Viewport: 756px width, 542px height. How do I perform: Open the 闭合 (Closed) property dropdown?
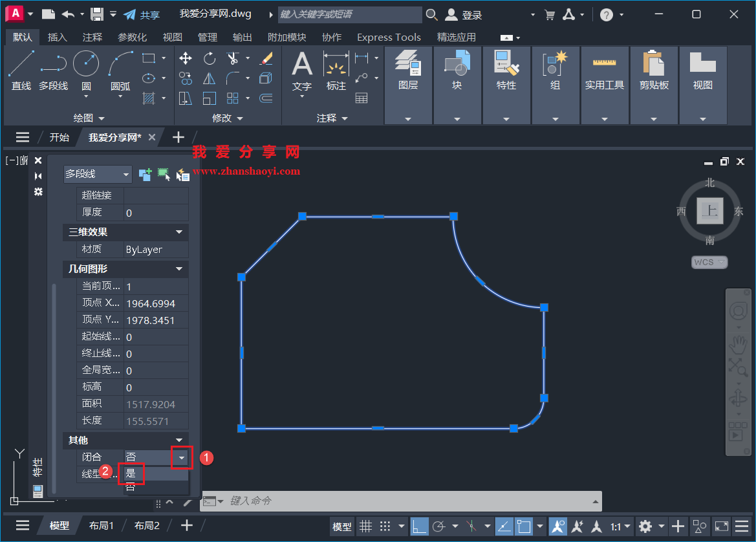coord(181,457)
